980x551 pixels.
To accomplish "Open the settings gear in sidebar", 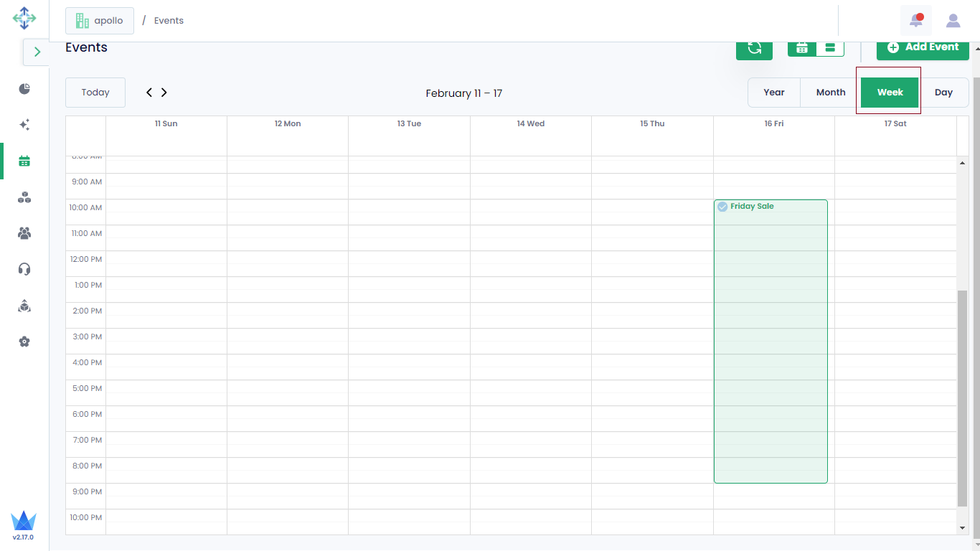I will 24,342.
